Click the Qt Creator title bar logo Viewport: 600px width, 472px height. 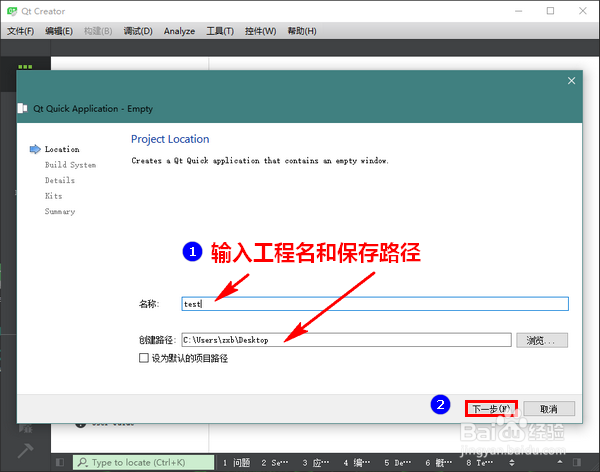click(12, 11)
